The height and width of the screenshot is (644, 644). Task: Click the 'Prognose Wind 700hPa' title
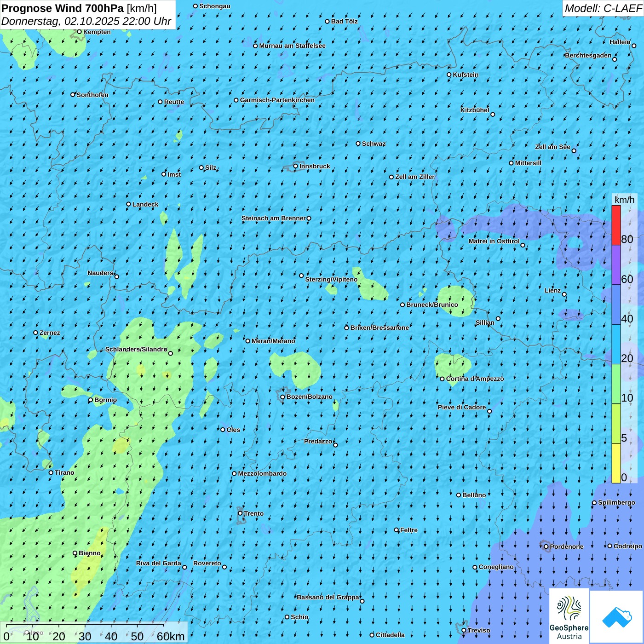(x=63, y=8)
